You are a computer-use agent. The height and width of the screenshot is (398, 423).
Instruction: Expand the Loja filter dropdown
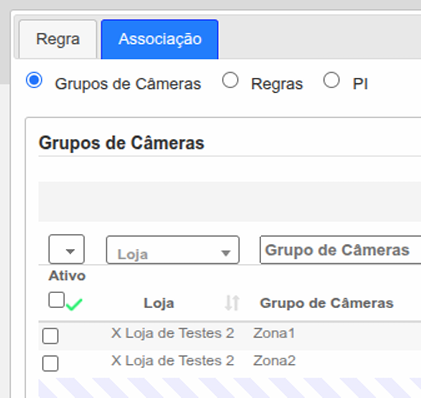click(173, 250)
